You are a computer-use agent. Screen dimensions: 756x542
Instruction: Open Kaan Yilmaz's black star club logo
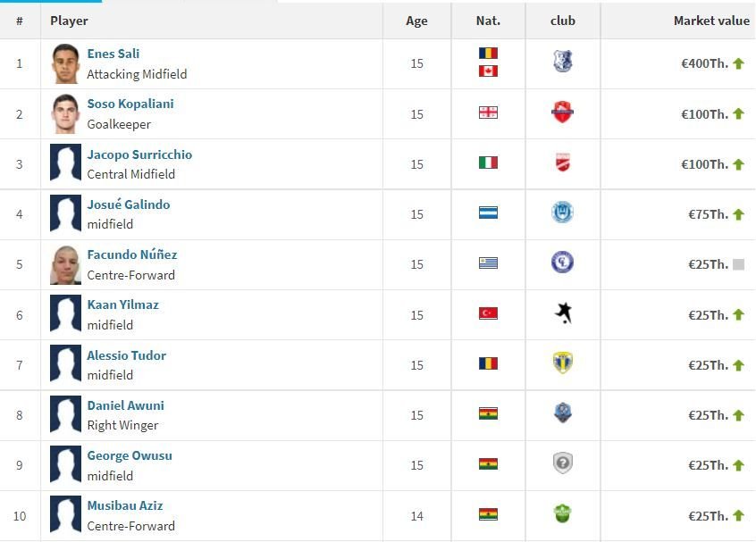[563, 313]
